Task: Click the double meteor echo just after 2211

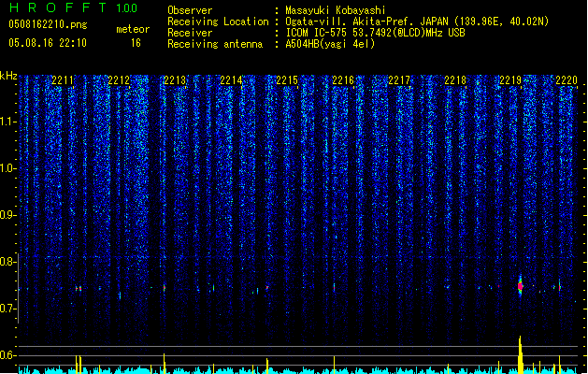Action: [x=79, y=289]
